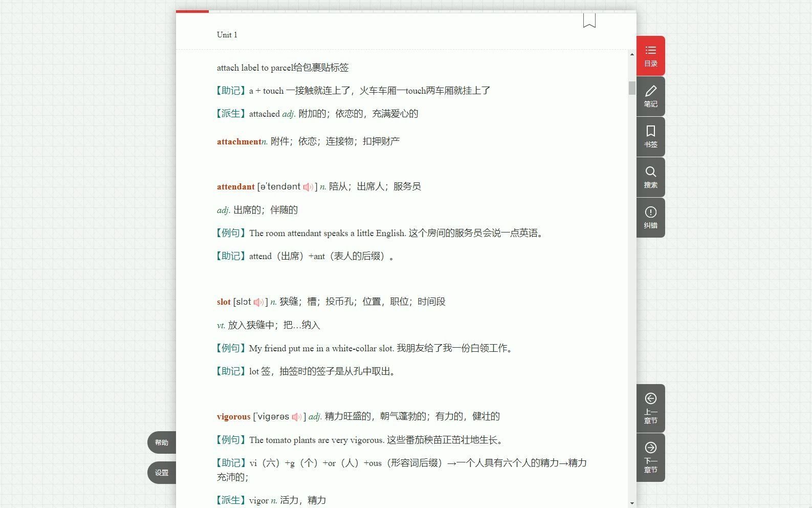Click scrollbar down arrow
The width and height of the screenshot is (812, 508).
click(632, 503)
